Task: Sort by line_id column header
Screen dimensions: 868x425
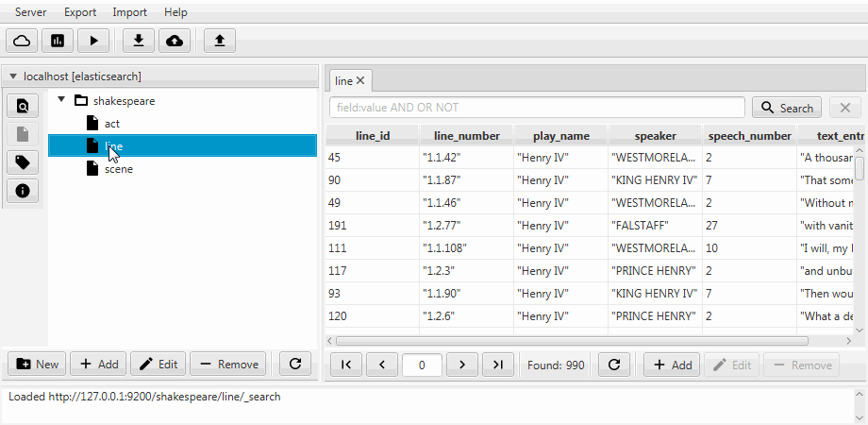Action: [372, 136]
